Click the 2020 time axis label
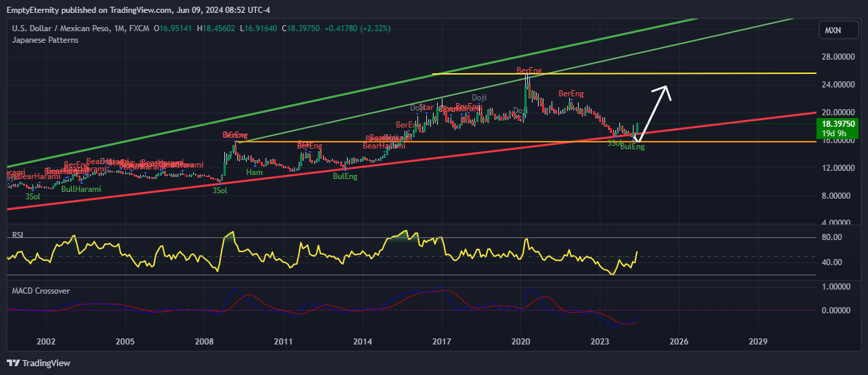This screenshot has width=868, height=375. click(x=521, y=342)
